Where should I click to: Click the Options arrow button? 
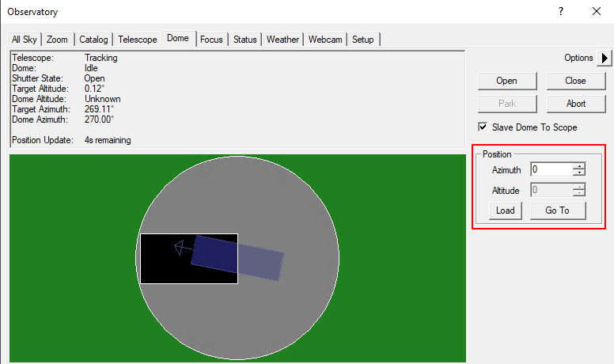[x=604, y=58]
